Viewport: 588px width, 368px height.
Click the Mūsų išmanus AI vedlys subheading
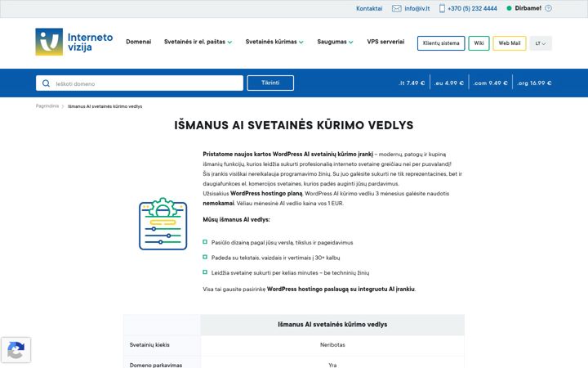236,220
